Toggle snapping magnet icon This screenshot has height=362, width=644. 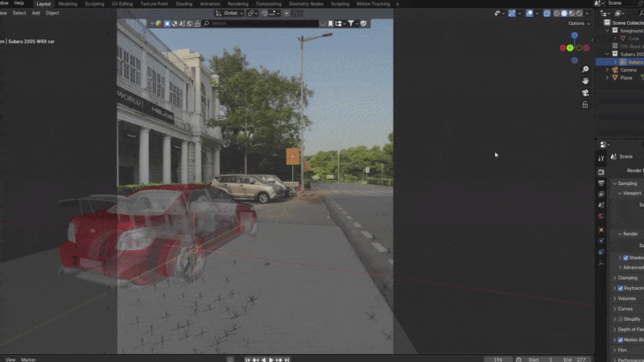[265, 13]
